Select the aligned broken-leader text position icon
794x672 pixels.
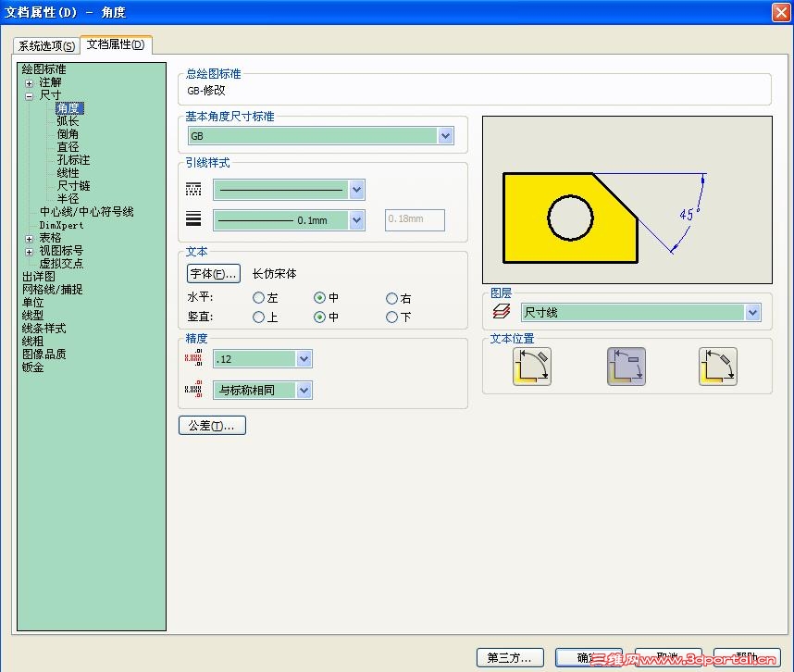(x=717, y=367)
